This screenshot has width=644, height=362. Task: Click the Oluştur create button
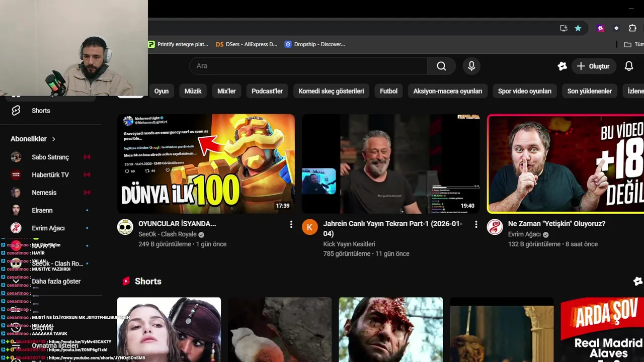[594, 66]
